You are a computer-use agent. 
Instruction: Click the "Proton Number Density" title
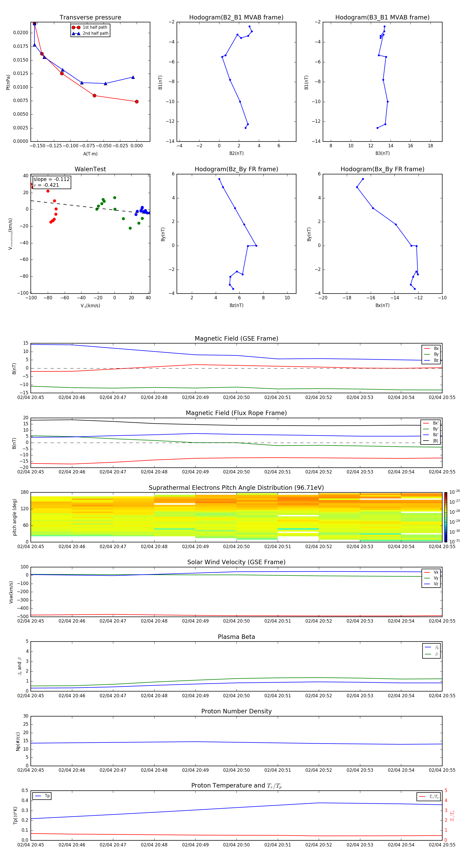236,711
